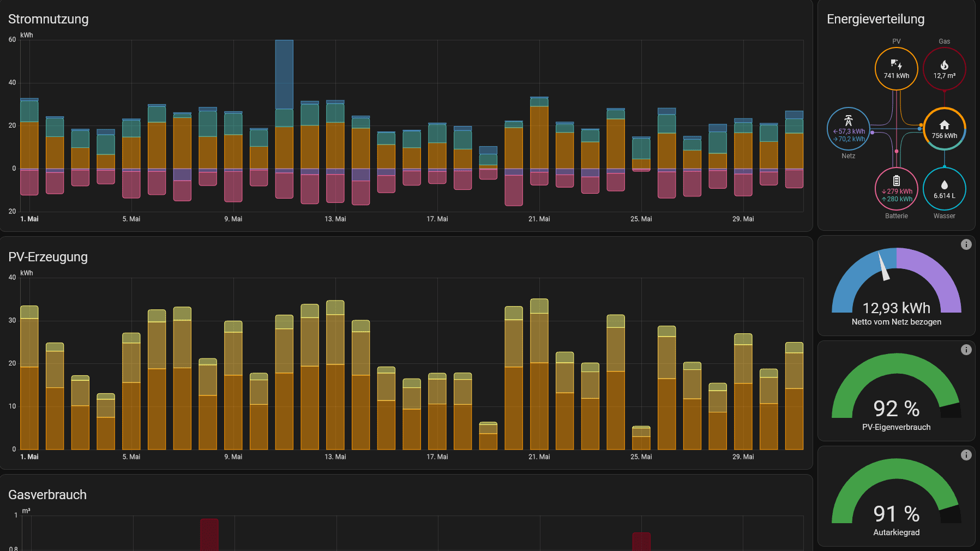Select the Netz transmission tower icon

pyautogui.click(x=848, y=121)
